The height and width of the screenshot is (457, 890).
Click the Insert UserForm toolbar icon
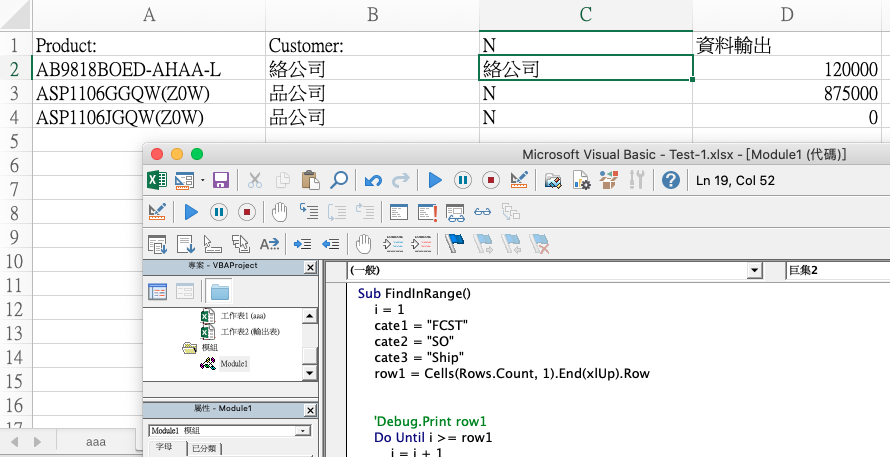184,181
